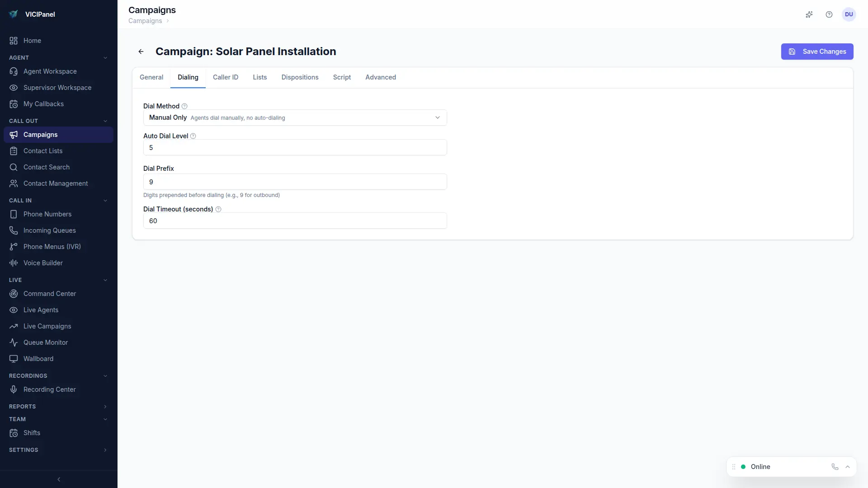Click the Save Changes button
The width and height of the screenshot is (868, 488).
(817, 52)
